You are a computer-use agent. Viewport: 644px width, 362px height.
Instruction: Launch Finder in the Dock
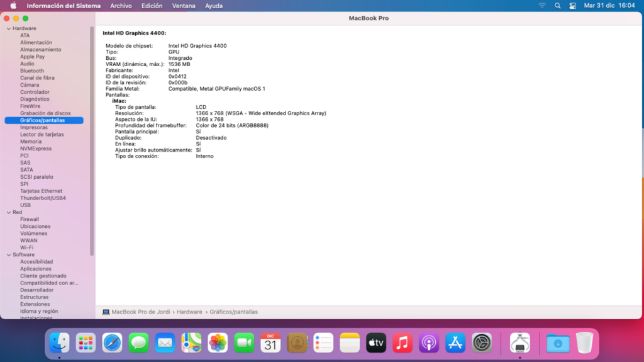tap(59, 343)
